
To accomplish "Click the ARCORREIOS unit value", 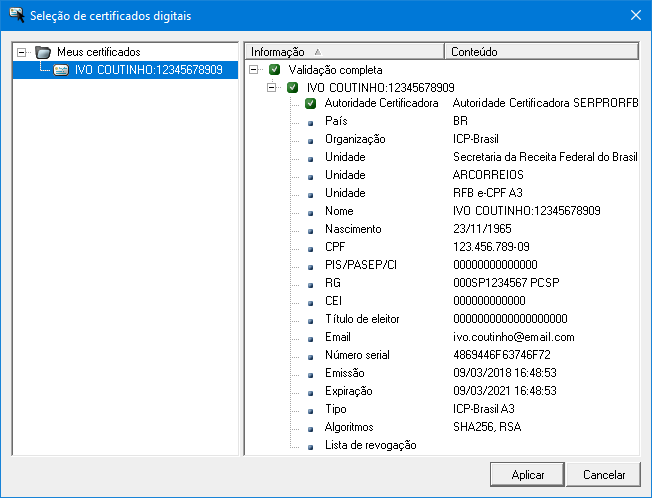I will pyautogui.click(x=488, y=175).
